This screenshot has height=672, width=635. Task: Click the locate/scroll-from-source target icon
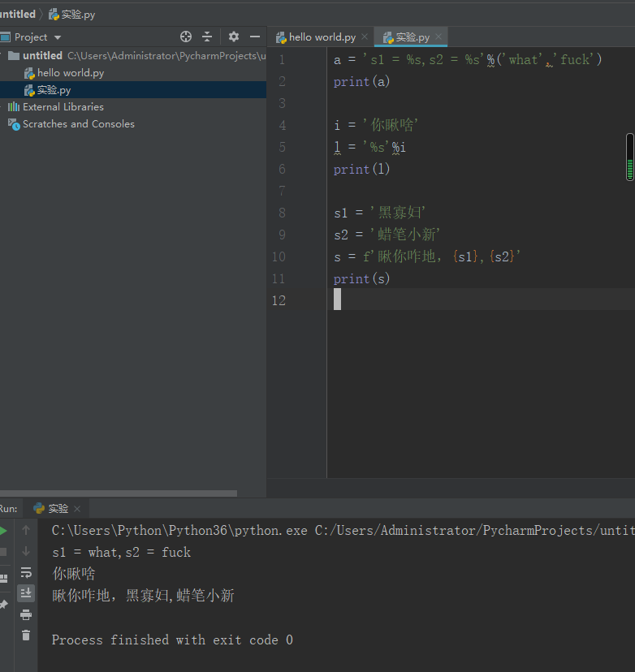click(x=186, y=37)
